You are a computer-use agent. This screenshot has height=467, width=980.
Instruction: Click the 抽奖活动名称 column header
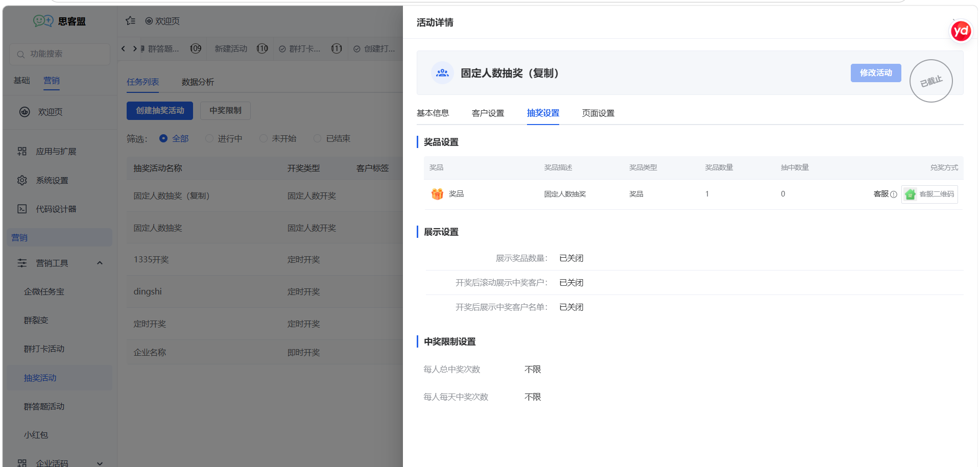(x=158, y=168)
